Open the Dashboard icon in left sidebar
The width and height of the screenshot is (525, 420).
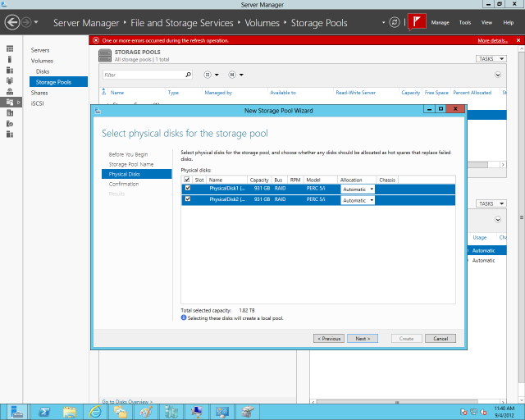tap(10, 49)
